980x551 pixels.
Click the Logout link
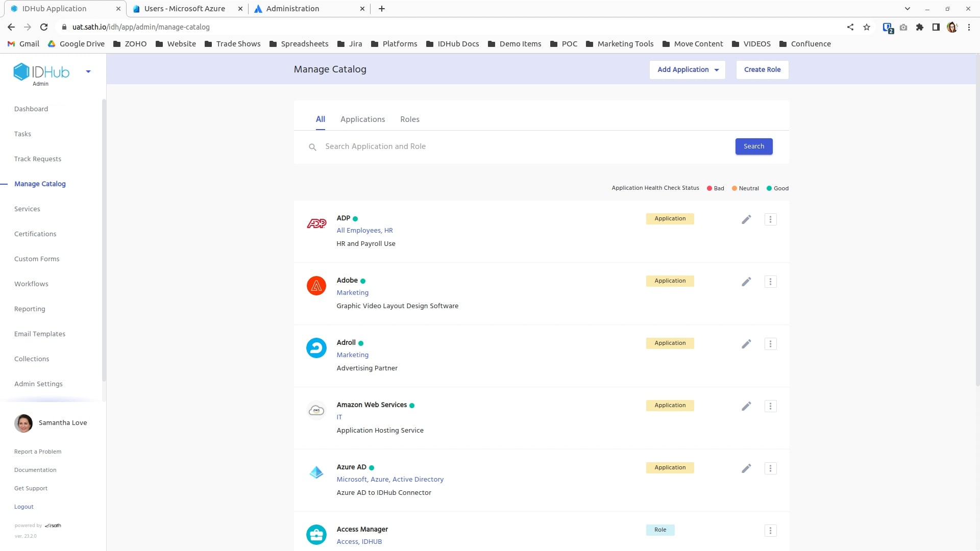click(x=24, y=507)
